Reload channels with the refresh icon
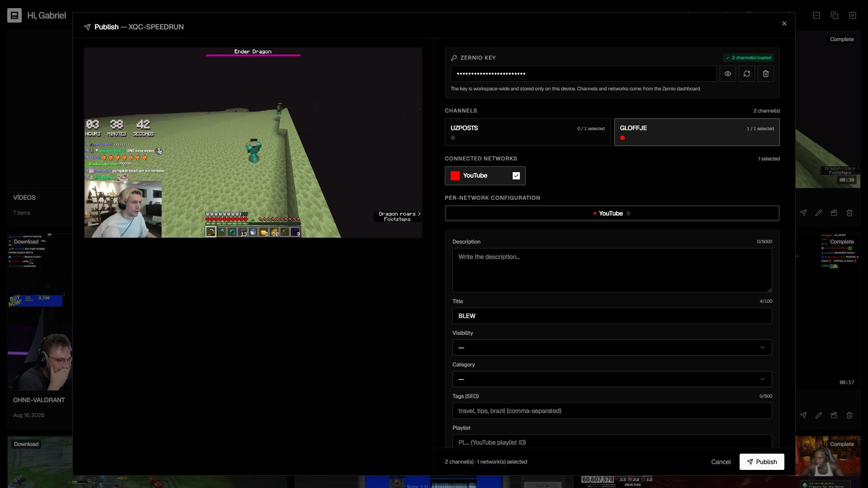Viewport: 868px width, 488px height. (x=746, y=74)
